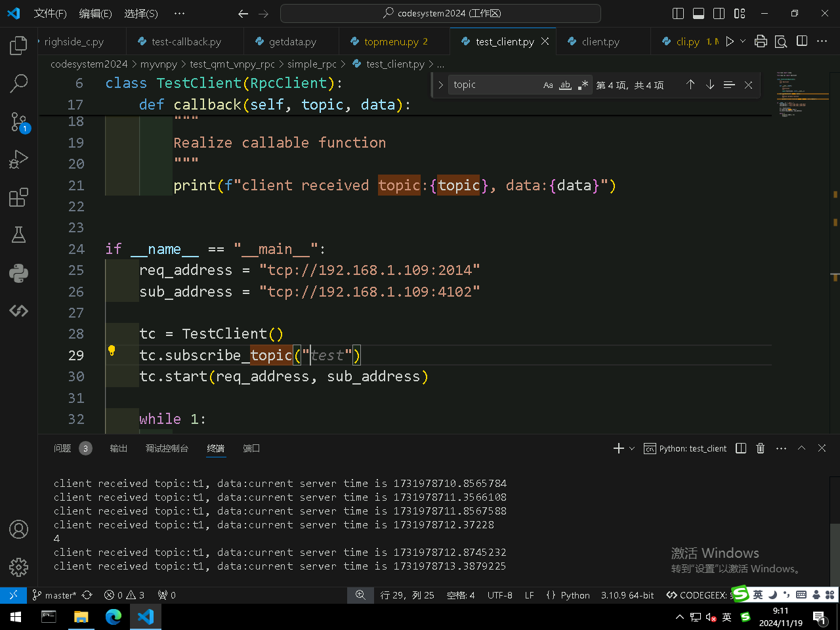Screen dimensions: 840x630
Task: Select the language mode Python
Action: (x=575, y=595)
